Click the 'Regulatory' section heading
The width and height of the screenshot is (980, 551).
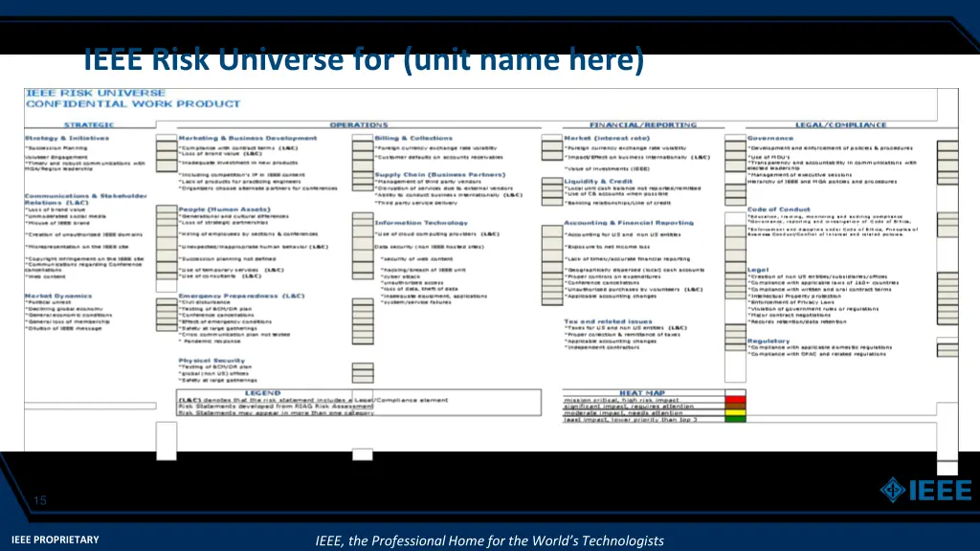(768, 342)
